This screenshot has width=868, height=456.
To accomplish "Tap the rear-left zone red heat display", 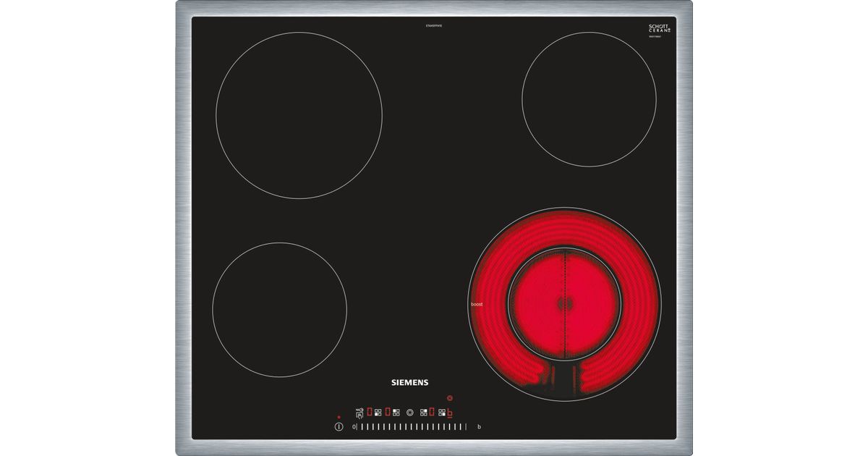I will click(x=388, y=412).
